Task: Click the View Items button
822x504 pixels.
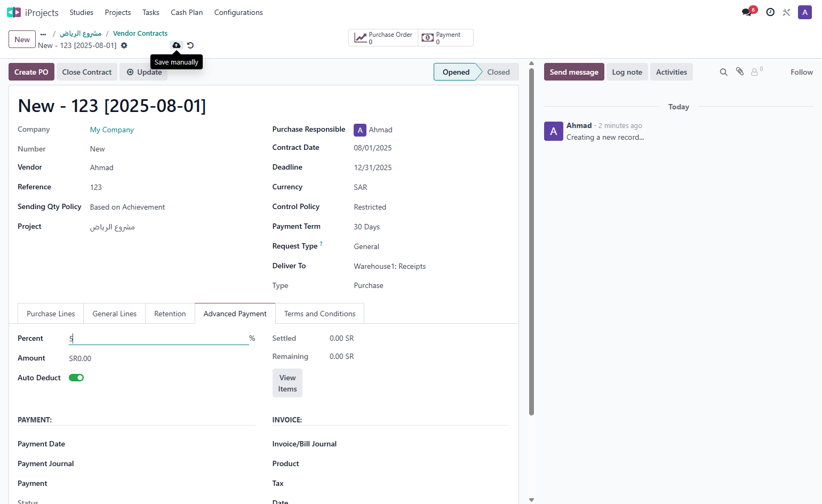Action: 288,383
